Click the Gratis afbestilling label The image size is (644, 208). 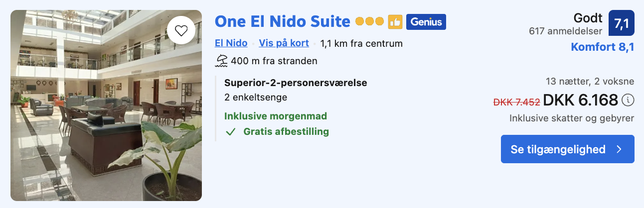coord(286,132)
